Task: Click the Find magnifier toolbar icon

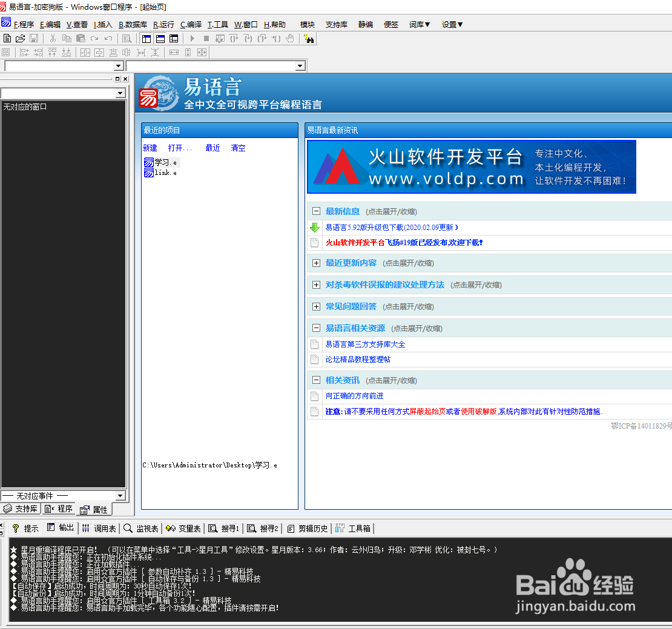Action: click(x=127, y=39)
